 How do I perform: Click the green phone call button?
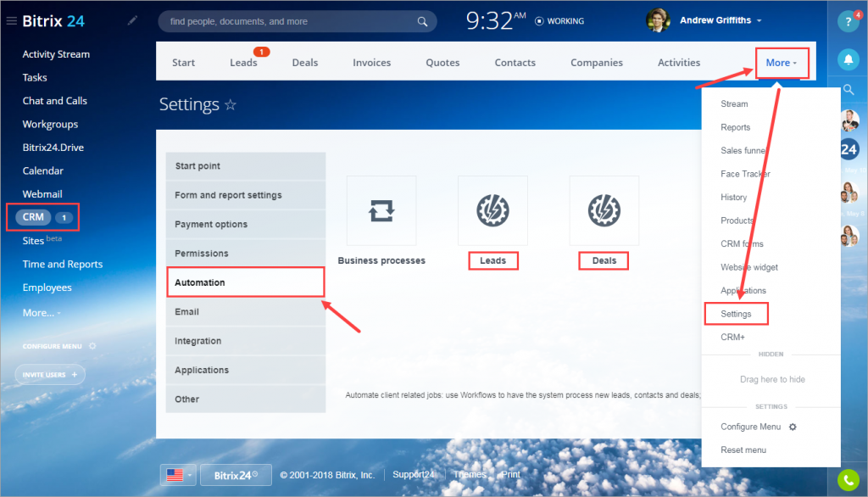coord(848,480)
